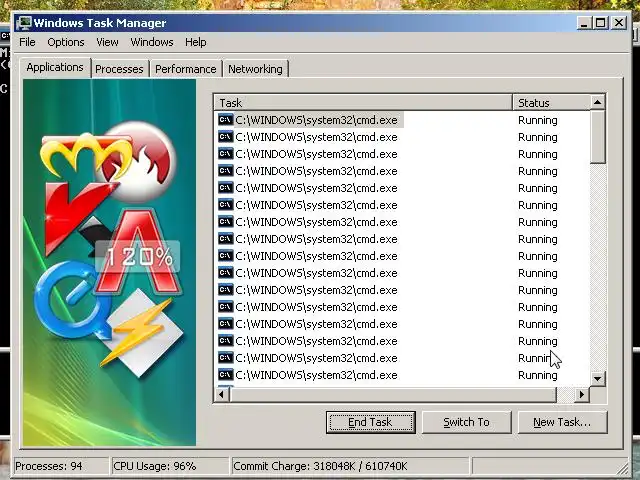The width and height of the screenshot is (640, 480).
Task: Open the View menu
Action: [x=107, y=42]
